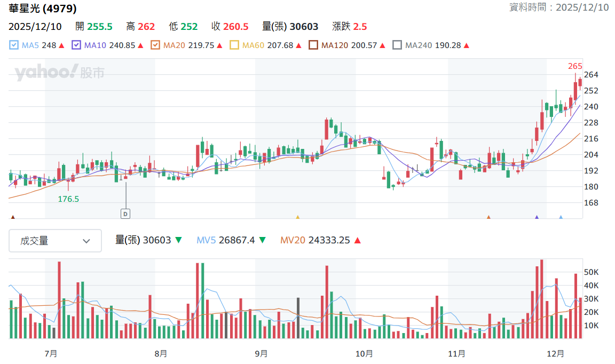
Task: Click the 12月 label on time axis
Action: [x=555, y=353]
